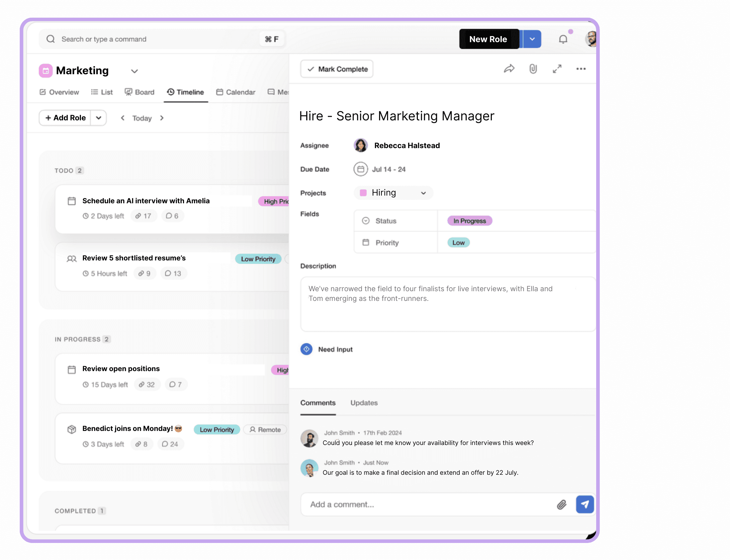Click the Today button

point(142,118)
